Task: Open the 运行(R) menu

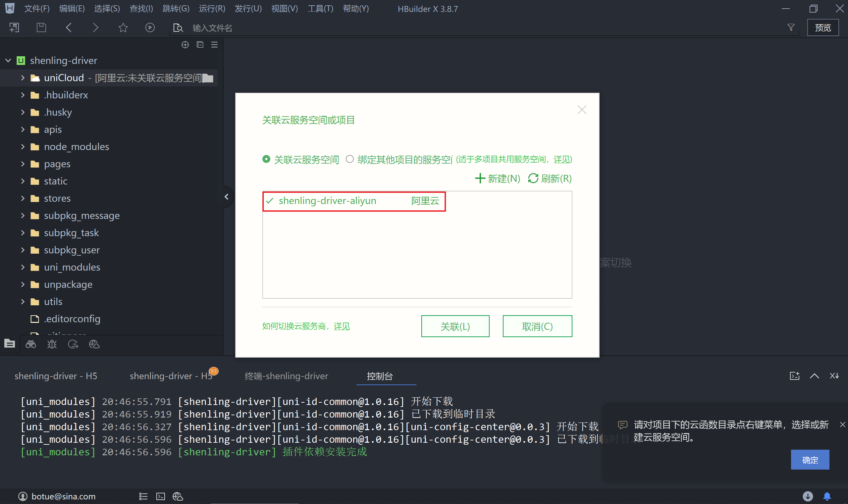Action: click(212, 9)
